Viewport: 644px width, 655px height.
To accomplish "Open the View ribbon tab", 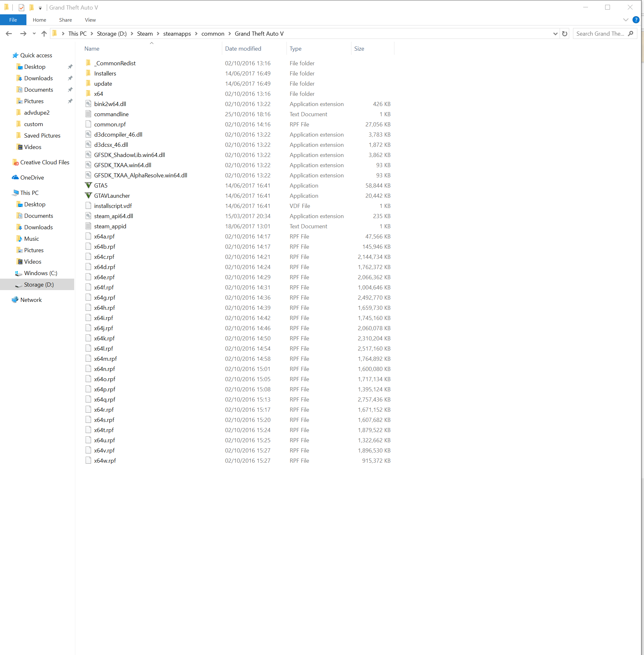I will 90,20.
